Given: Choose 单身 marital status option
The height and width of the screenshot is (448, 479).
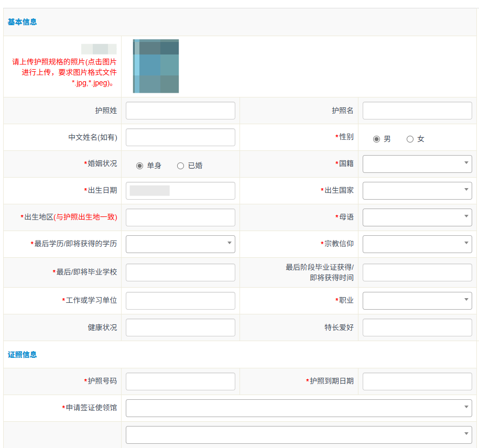Looking at the screenshot, I should [139, 166].
